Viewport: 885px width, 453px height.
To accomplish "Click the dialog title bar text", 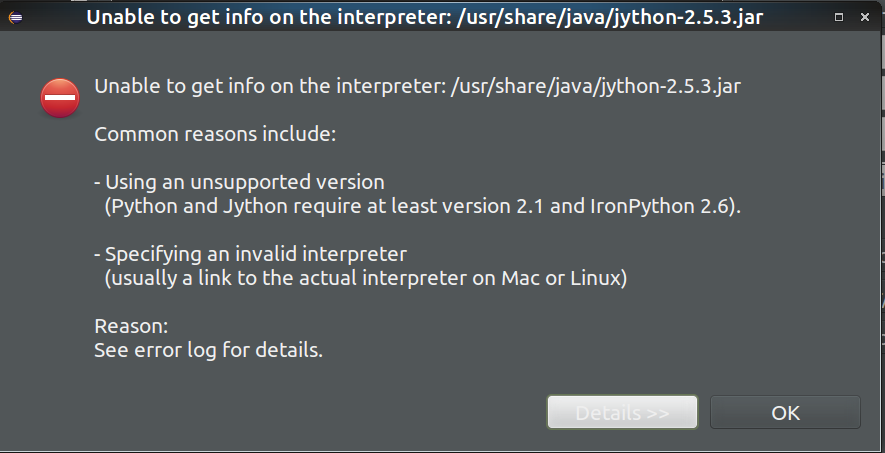I will [x=424, y=18].
